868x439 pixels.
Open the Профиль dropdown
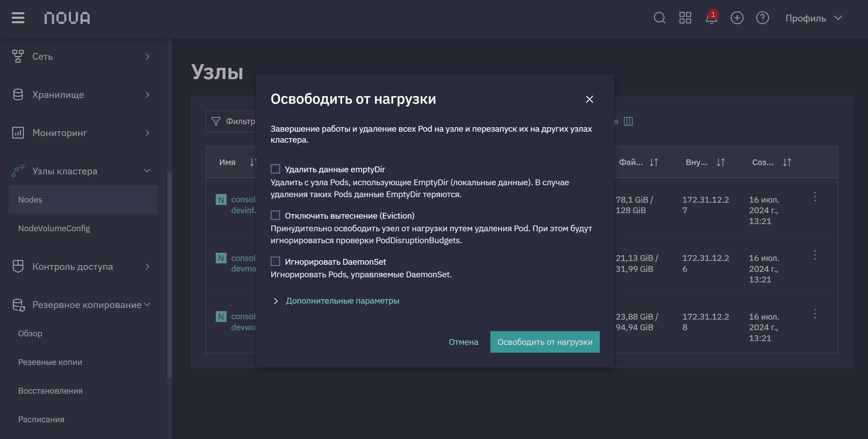tap(814, 18)
